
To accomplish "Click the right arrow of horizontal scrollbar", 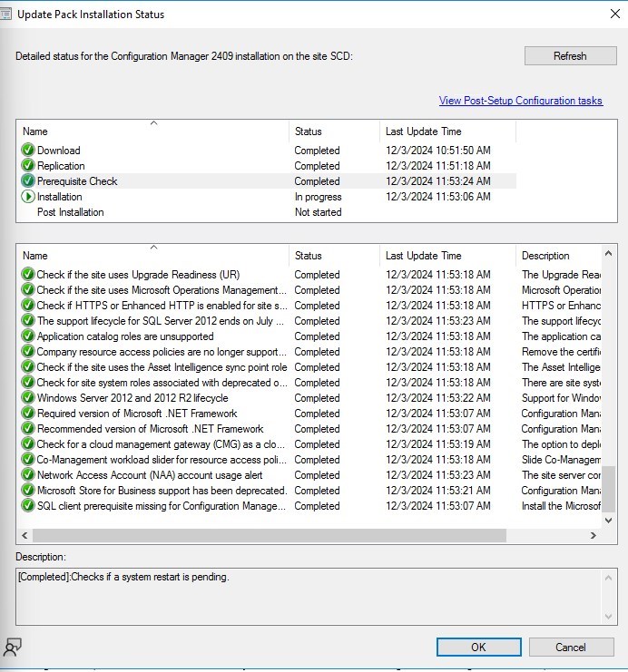I will pos(594,535).
